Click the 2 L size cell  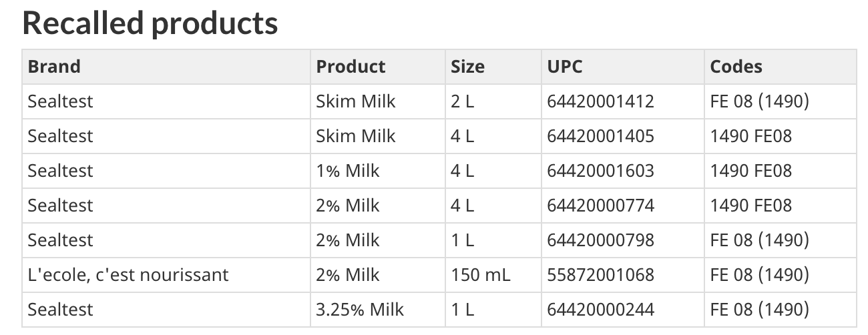pos(493,101)
